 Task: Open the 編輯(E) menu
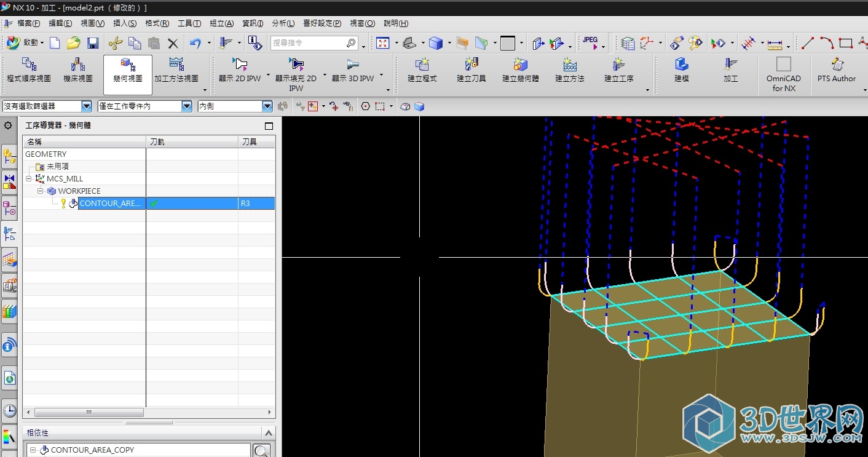click(60, 23)
